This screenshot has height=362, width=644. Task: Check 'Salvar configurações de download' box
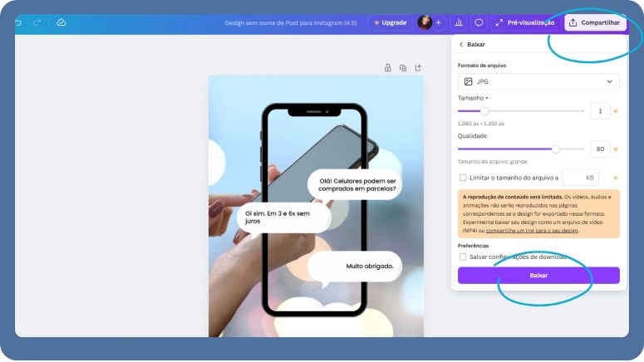tap(463, 257)
